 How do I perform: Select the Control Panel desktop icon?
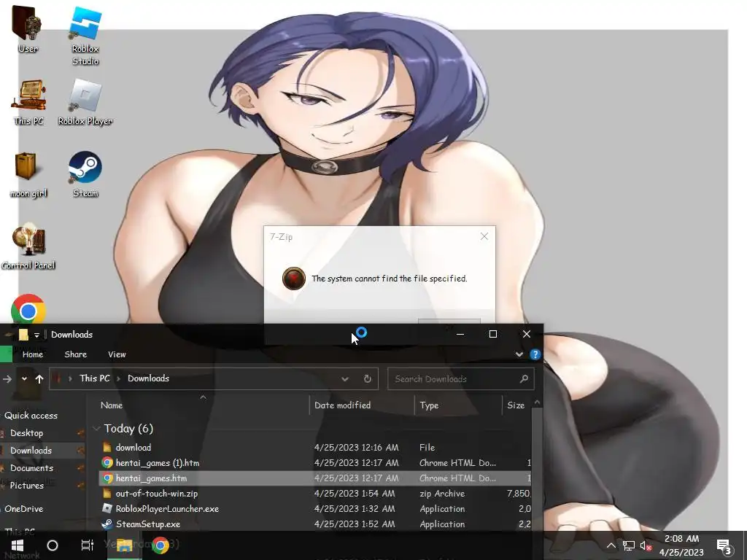click(28, 246)
